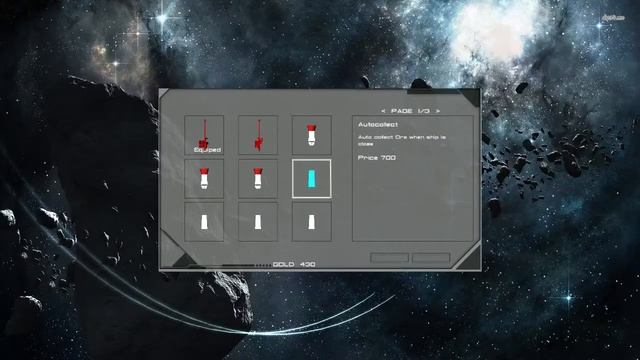Go to previous page with the left arrow
Image resolution: width=640 pixels, height=360 pixels.
[383, 111]
